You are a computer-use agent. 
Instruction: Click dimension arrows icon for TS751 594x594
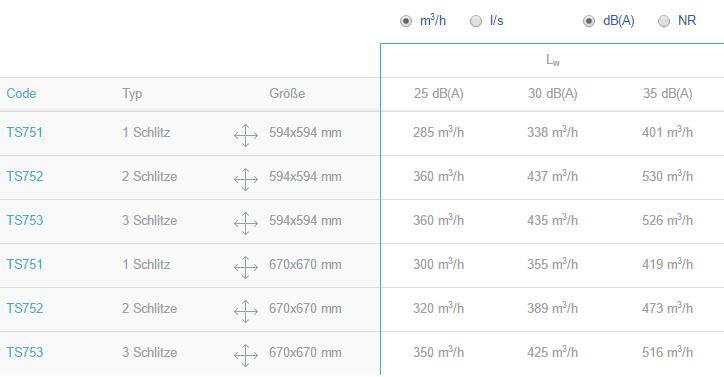point(246,135)
